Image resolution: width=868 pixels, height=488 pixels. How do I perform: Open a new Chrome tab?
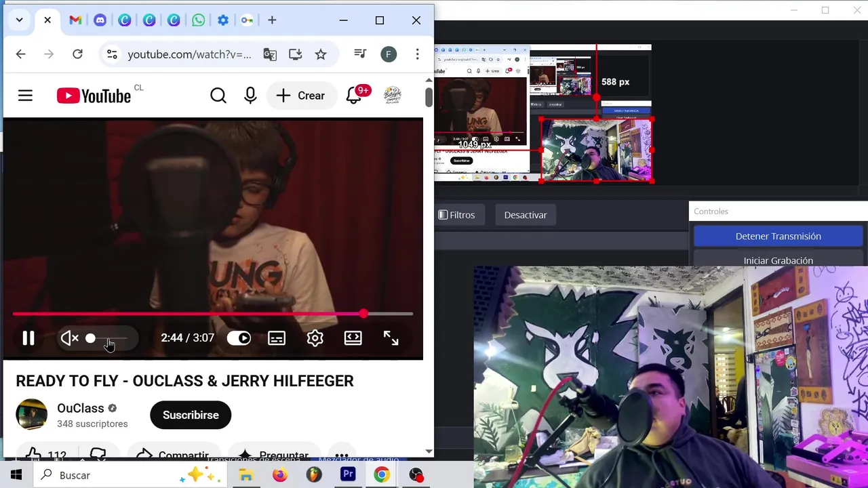(x=272, y=20)
